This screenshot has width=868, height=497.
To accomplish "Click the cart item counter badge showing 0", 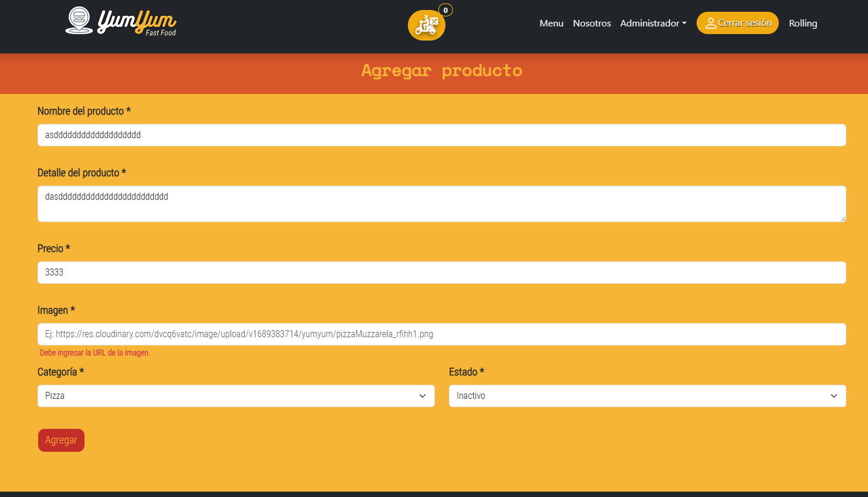I will pyautogui.click(x=445, y=10).
